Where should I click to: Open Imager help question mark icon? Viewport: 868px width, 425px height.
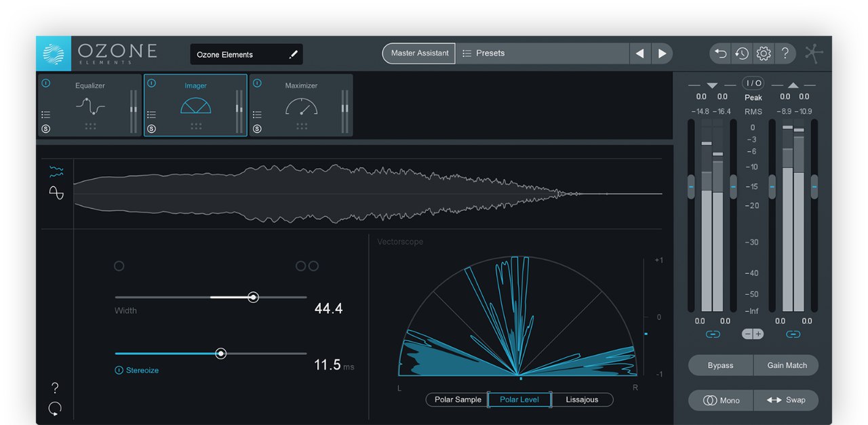pyautogui.click(x=55, y=388)
